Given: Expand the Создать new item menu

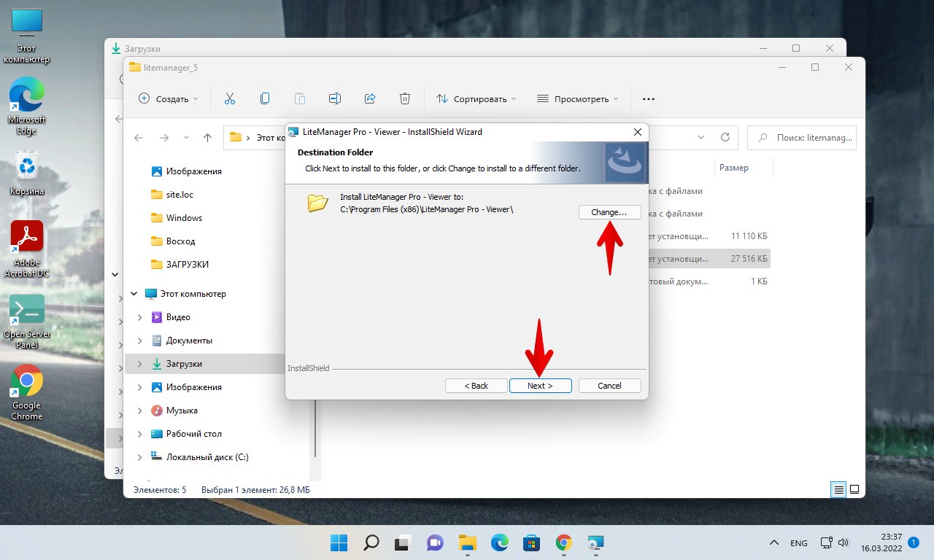Looking at the screenshot, I should pyautogui.click(x=169, y=98).
